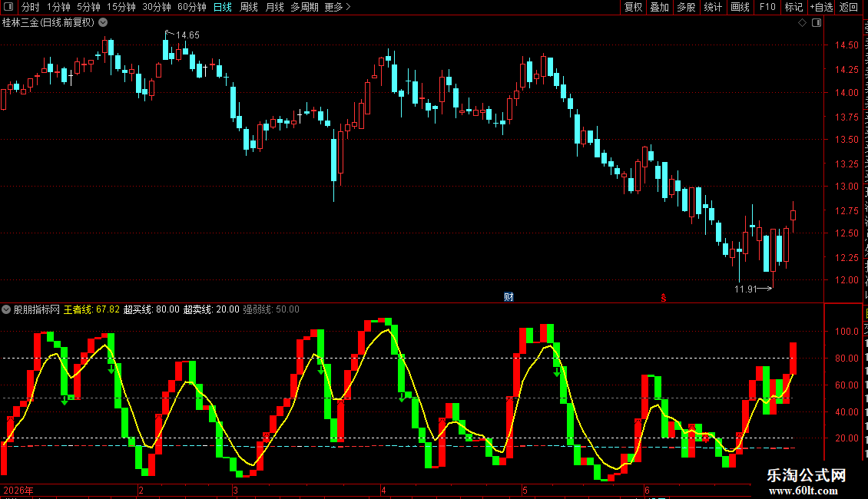Click month 6 marker on time axis
Screen dimensions: 868x499
click(647, 490)
